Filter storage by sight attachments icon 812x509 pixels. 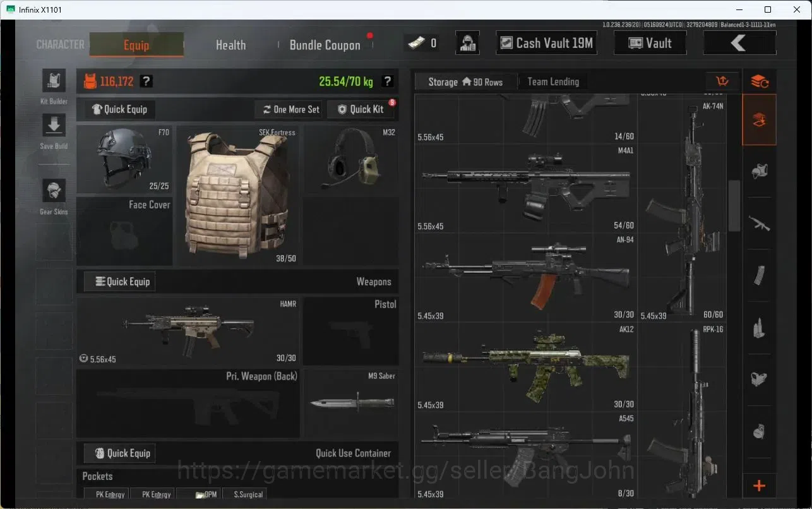(759, 379)
